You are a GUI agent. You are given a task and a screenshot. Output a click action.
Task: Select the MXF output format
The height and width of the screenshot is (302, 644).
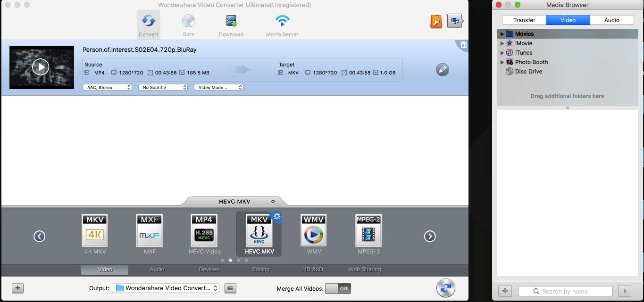click(149, 231)
